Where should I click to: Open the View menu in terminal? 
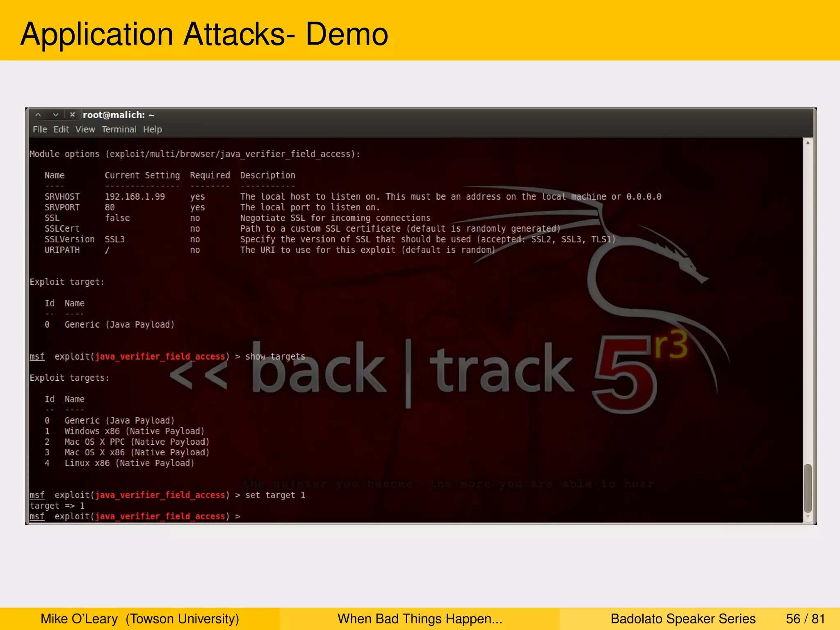(85, 130)
